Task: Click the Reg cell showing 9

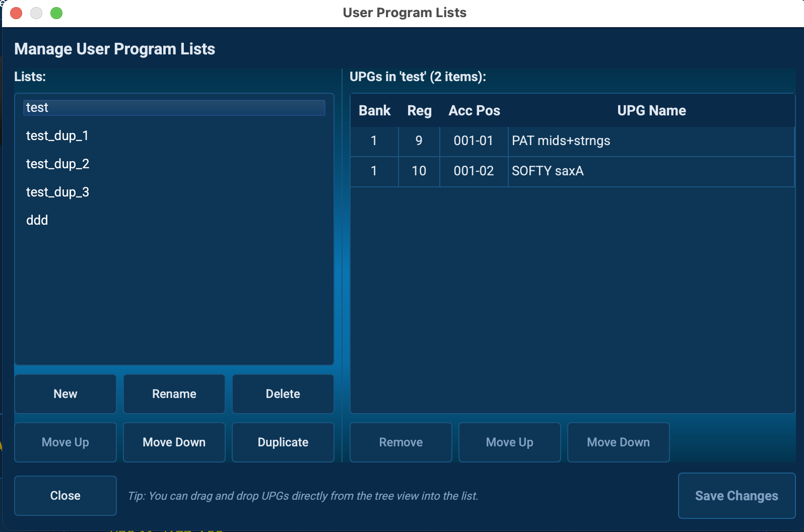Action: (x=419, y=142)
